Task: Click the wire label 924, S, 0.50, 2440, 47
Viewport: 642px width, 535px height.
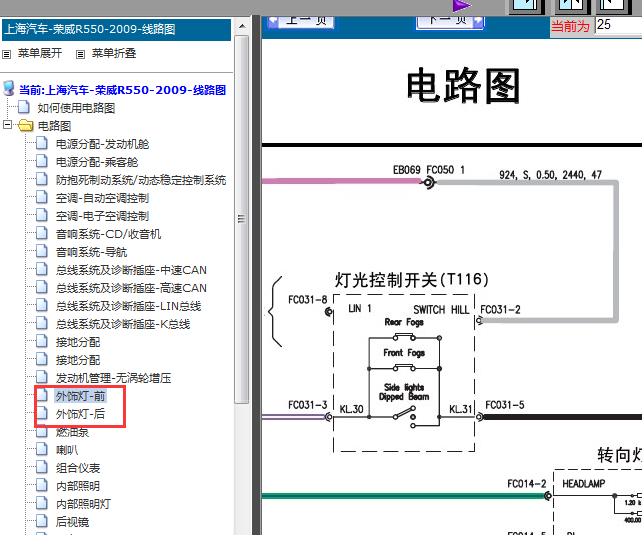Action: (550, 175)
